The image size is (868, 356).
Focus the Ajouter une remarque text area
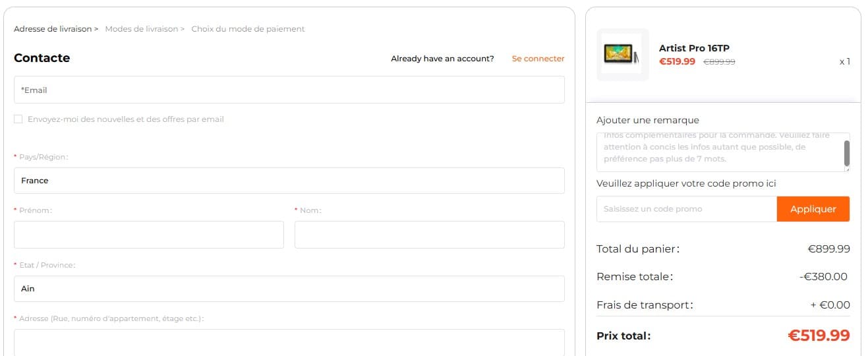718,152
